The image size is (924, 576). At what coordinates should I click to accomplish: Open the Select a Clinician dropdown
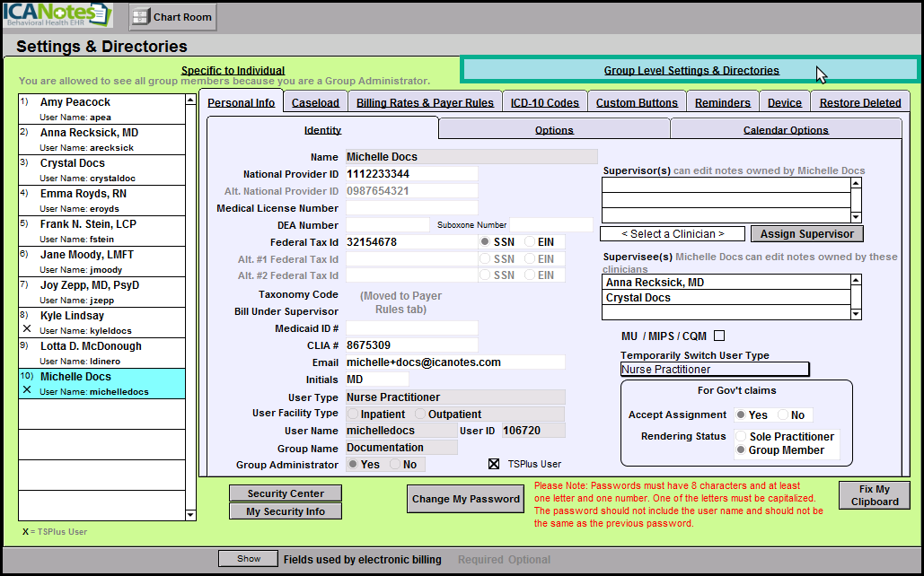coord(673,234)
